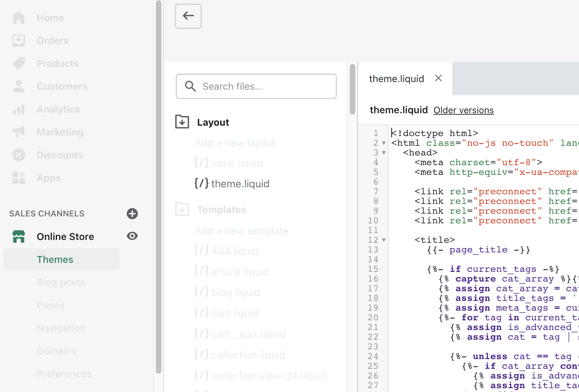
Task: Click the liquid file icon beside none.liquid
Action: [202, 162]
